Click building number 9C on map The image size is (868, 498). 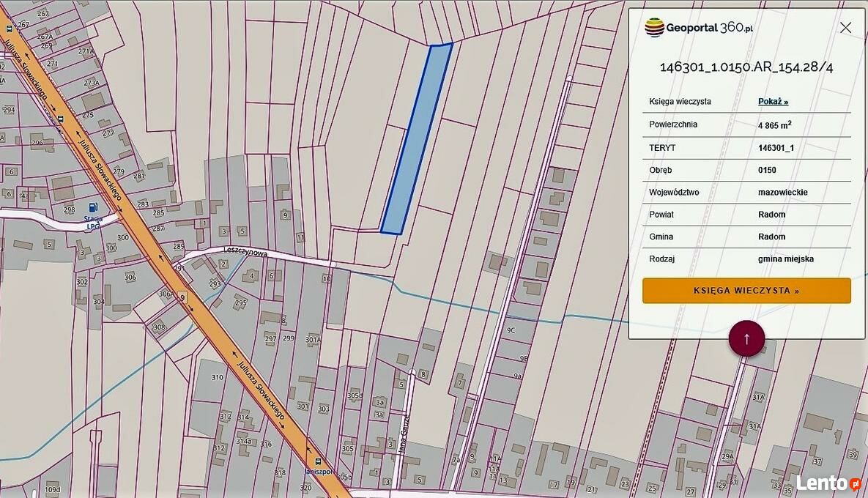pyautogui.click(x=511, y=330)
